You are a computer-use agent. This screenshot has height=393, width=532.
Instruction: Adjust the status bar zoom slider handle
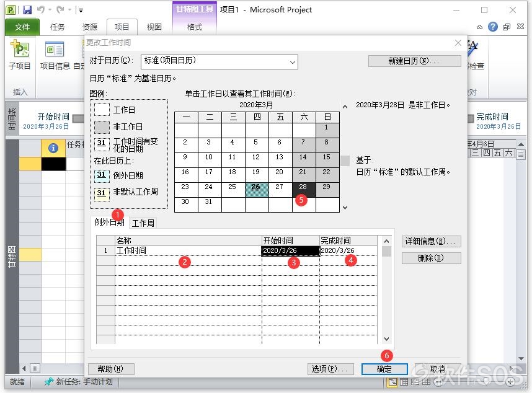(x=486, y=382)
